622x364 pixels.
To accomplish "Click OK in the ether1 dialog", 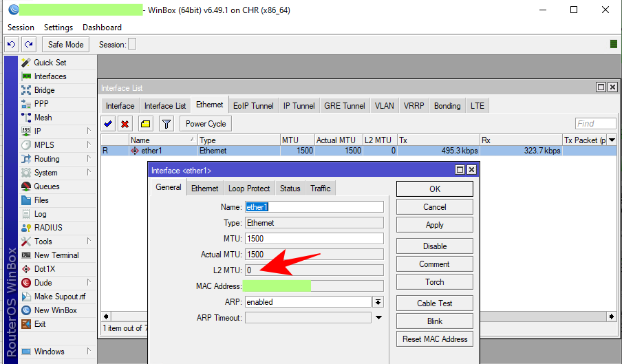I will [x=435, y=189].
